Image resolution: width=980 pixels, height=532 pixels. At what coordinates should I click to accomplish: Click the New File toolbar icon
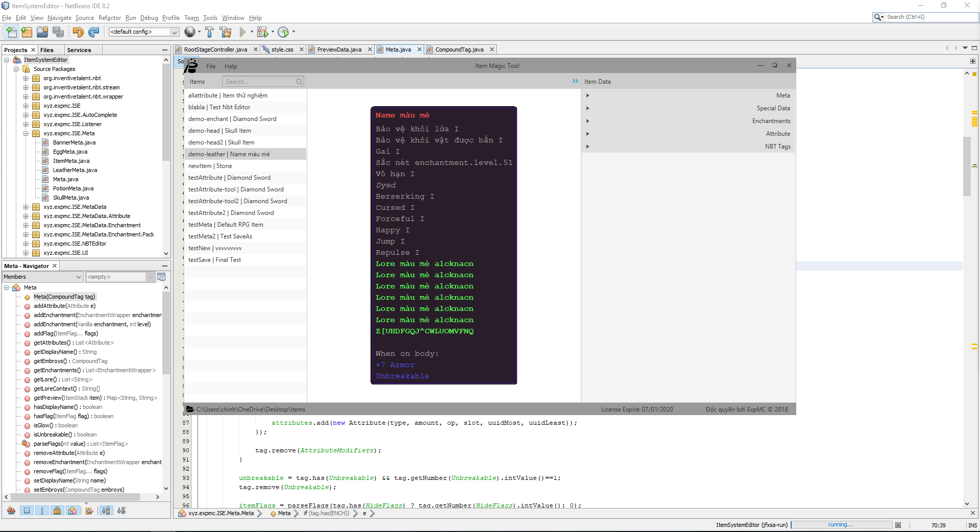pyautogui.click(x=11, y=32)
